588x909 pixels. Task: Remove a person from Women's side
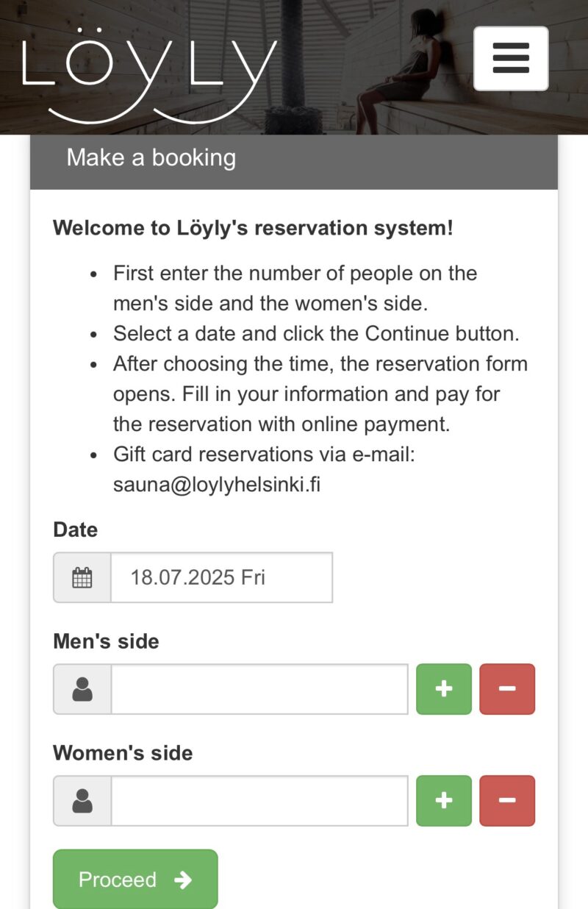[x=507, y=801]
